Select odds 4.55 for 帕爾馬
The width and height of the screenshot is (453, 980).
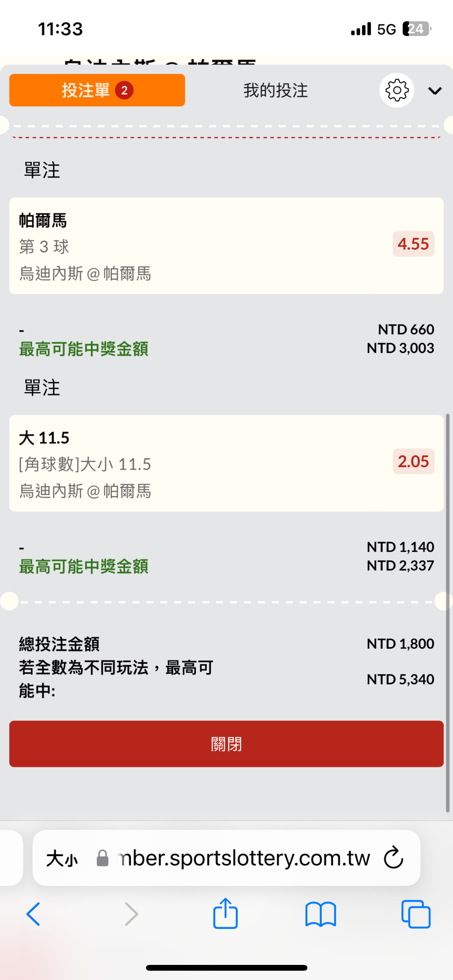413,244
